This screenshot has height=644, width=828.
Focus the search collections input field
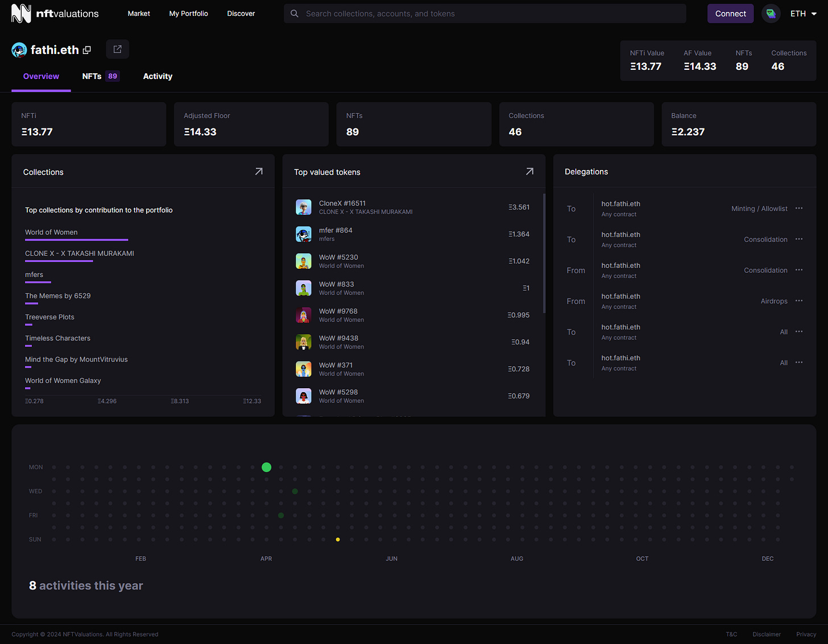pyautogui.click(x=485, y=14)
